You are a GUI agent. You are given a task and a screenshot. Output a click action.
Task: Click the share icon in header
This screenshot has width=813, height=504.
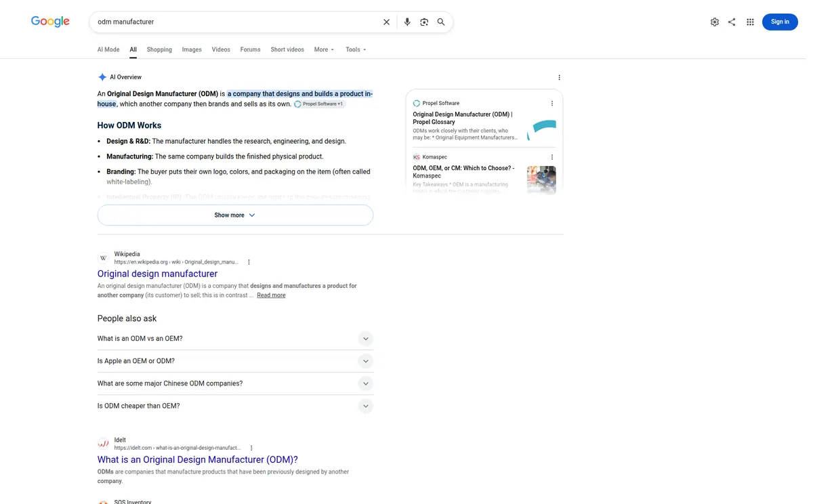pos(732,22)
